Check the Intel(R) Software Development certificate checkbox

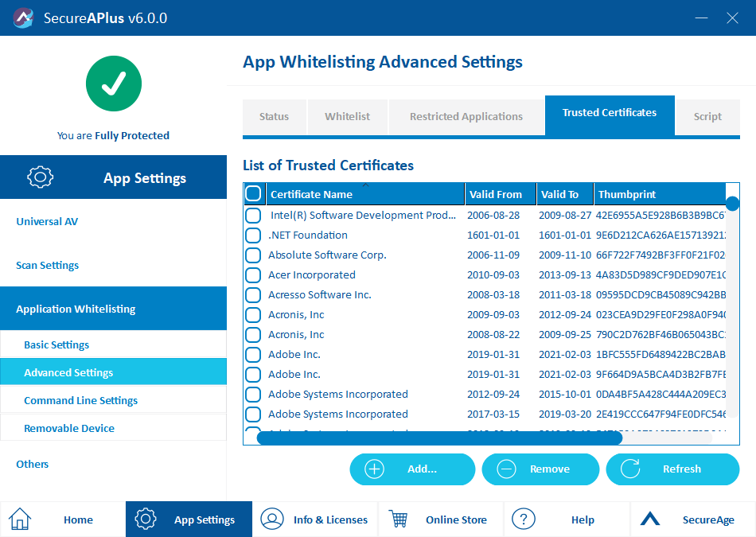[253, 215]
